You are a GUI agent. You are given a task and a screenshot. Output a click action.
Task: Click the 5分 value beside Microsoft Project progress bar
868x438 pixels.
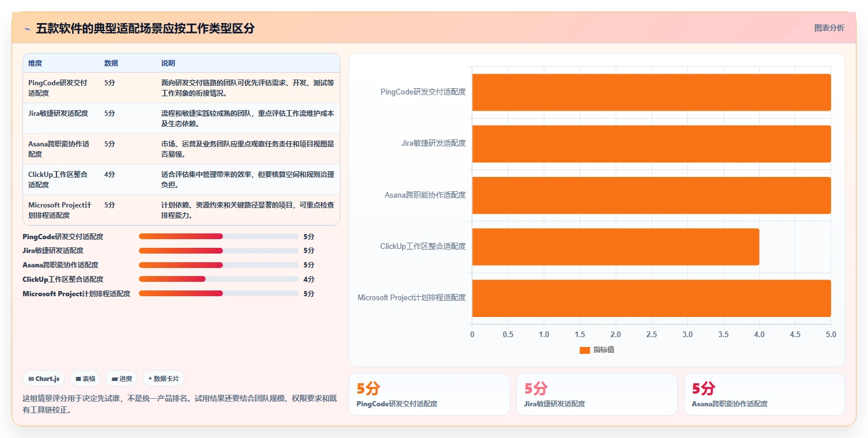pos(309,293)
